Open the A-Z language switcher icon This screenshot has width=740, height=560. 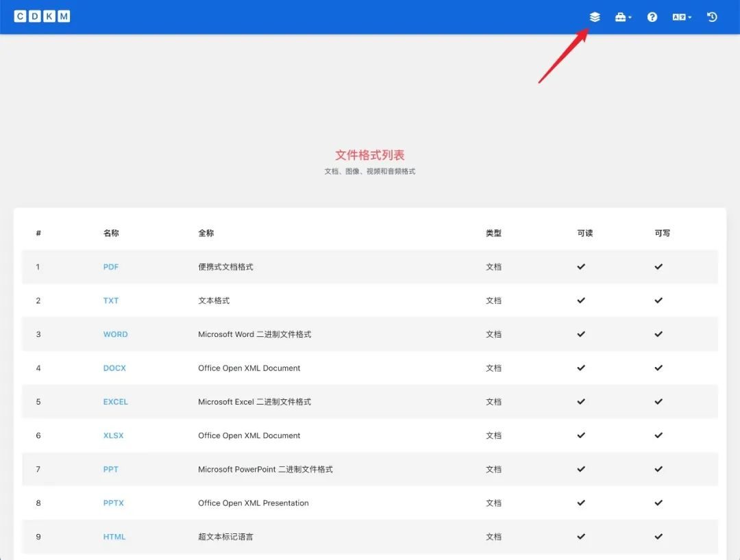[x=679, y=16]
